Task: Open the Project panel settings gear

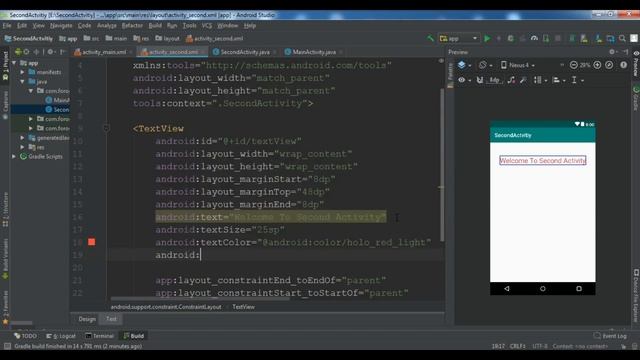Action: pos(51,52)
